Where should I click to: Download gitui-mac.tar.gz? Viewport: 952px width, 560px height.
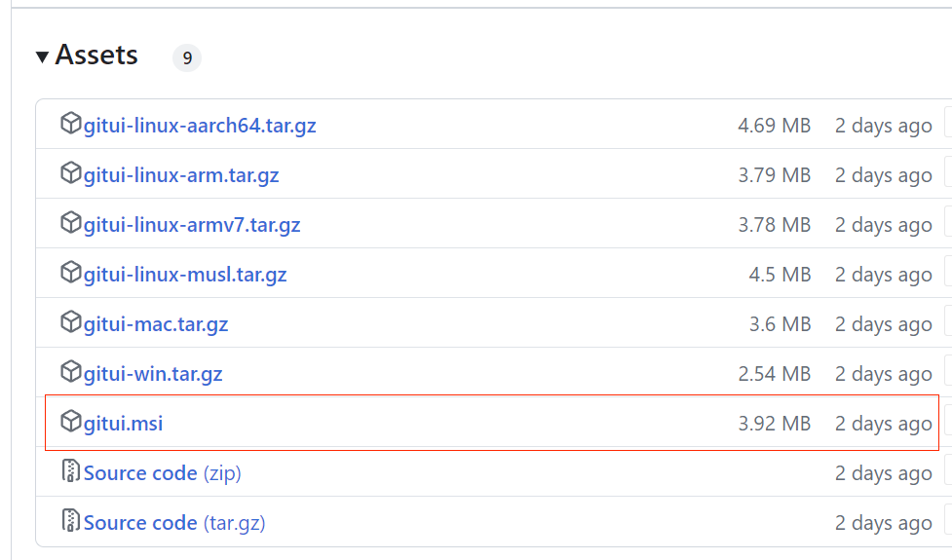coord(156,324)
